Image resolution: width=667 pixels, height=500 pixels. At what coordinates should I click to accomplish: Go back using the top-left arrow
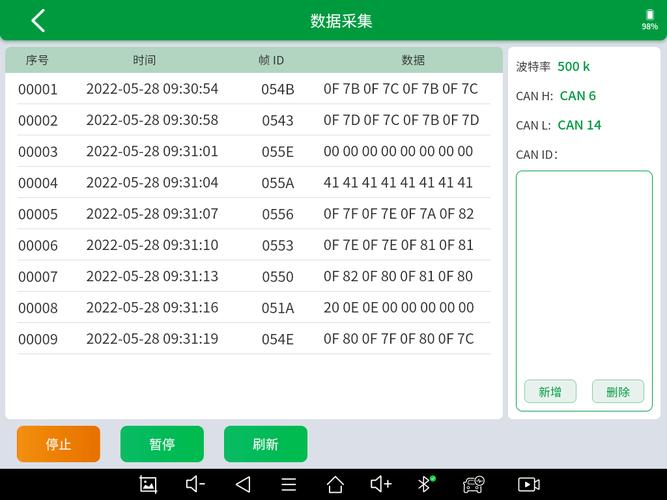(x=38, y=21)
